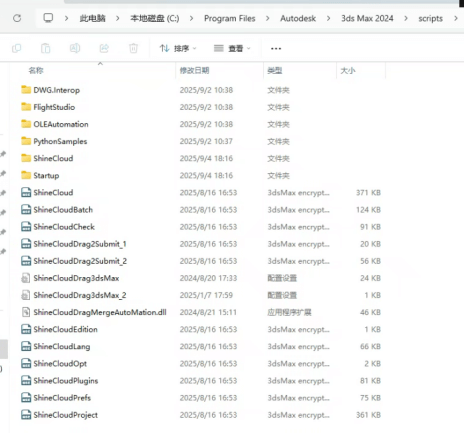This screenshot has width=464, height=433.
Task: Select the ShineCloudProject file name
Action: [x=66, y=415]
